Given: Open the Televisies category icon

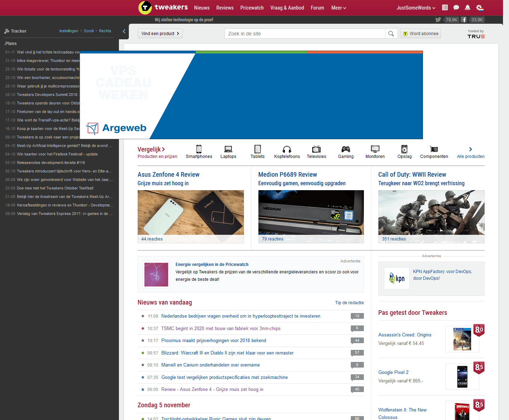Looking at the screenshot, I should point(316,149).
